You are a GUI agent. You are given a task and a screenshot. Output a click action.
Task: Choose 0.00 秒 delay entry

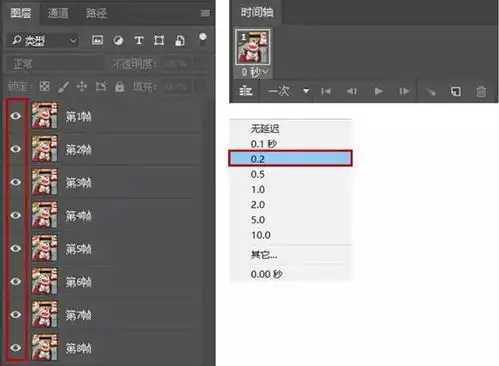pyautogui.click(x=290, y=274)
